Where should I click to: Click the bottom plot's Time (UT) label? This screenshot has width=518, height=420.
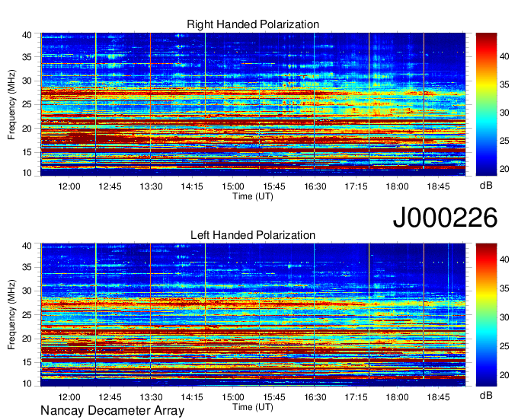click(x=253, y=407)
